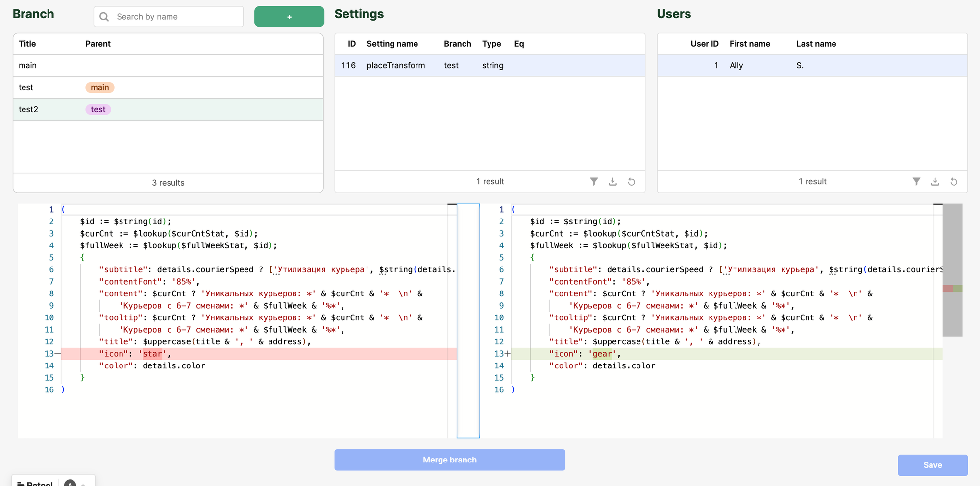
Task: Select the test2 branch row
Action: [168, 109]
